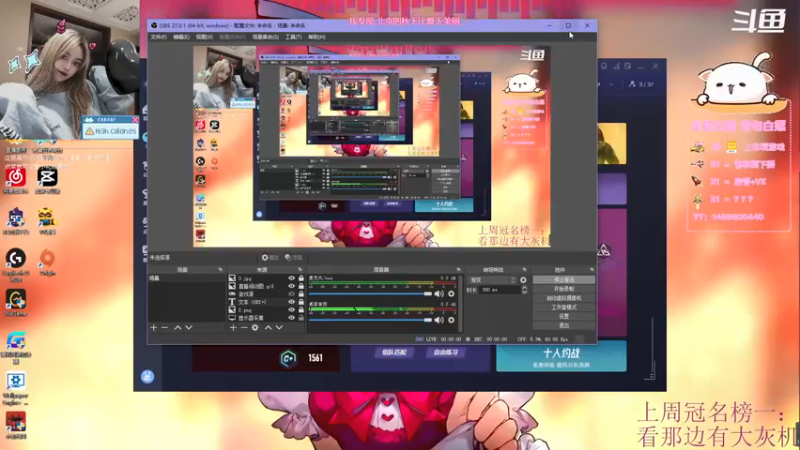Click 停止推流 stop streaming button
This screenshot has height=450, width=800.
pos(564,280)
